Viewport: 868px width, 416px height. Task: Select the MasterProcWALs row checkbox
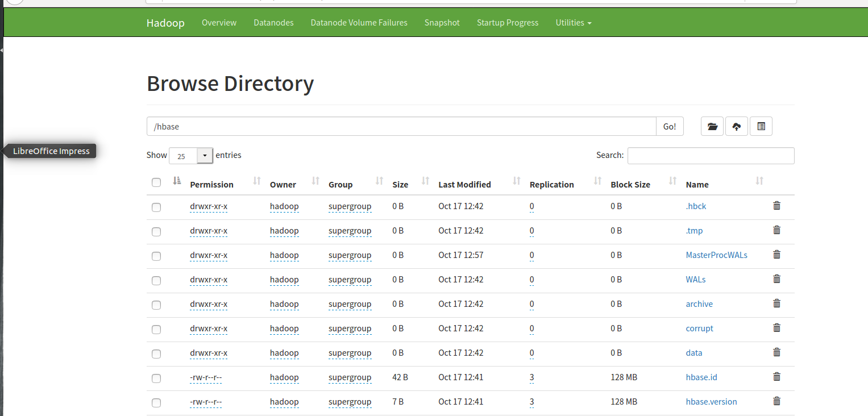[156, 256]
